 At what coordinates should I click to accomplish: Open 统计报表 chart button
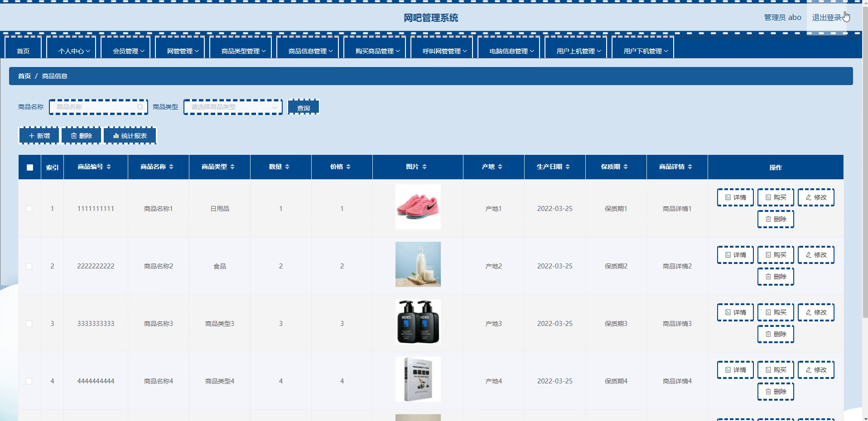tap(130, 136)
